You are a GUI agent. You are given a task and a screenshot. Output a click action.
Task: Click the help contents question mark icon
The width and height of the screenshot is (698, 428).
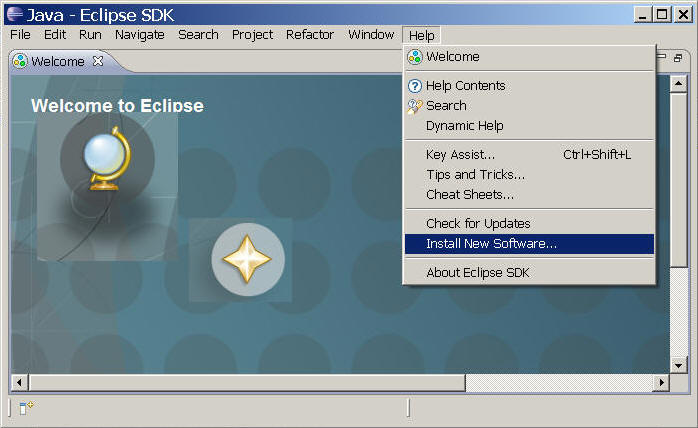point(414,86)
